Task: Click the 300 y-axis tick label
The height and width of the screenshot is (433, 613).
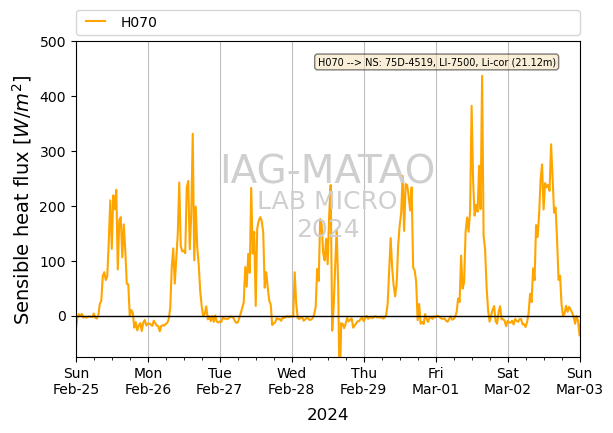Action: coord(53,152)
